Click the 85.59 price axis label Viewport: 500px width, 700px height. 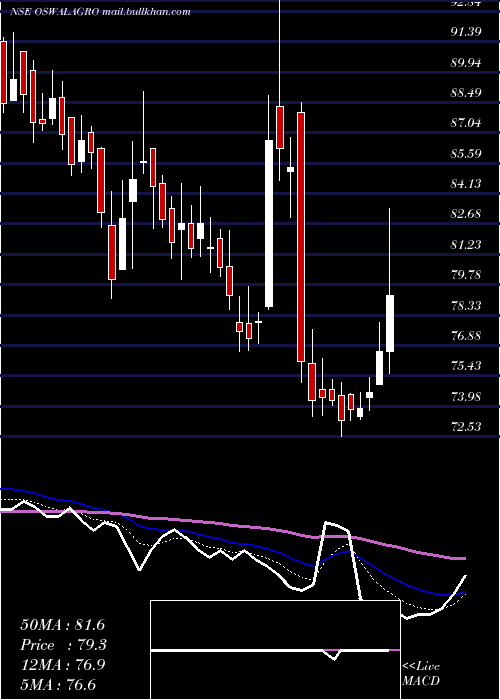[466, 153]
